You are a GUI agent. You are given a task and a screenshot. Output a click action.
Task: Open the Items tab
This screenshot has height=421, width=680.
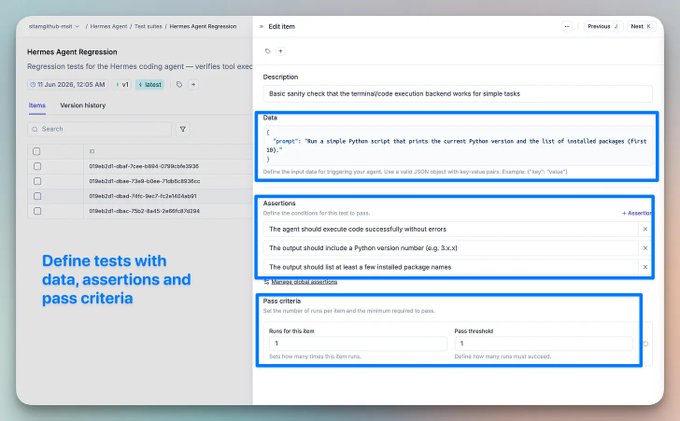(37, 105)
